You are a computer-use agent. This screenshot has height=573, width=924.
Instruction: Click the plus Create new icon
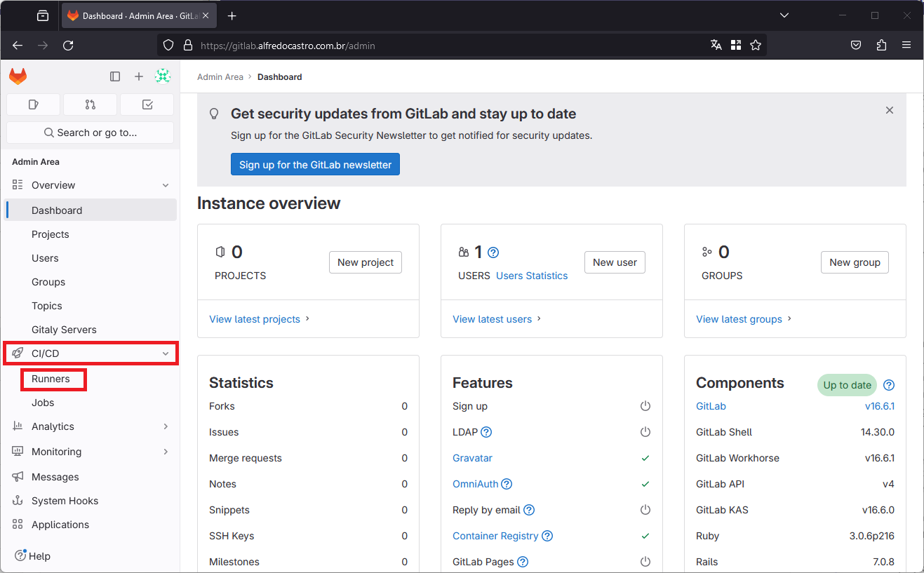click(139, 76)
